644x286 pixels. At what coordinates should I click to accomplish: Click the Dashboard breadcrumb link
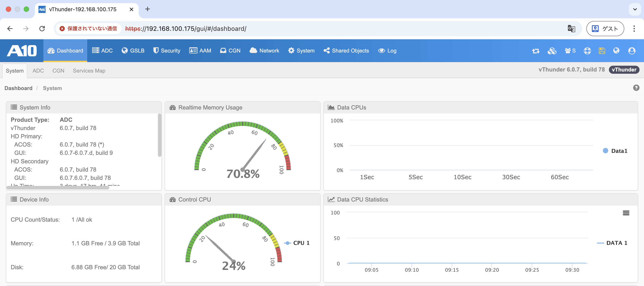pyautogui.click(x=18, y=88)
